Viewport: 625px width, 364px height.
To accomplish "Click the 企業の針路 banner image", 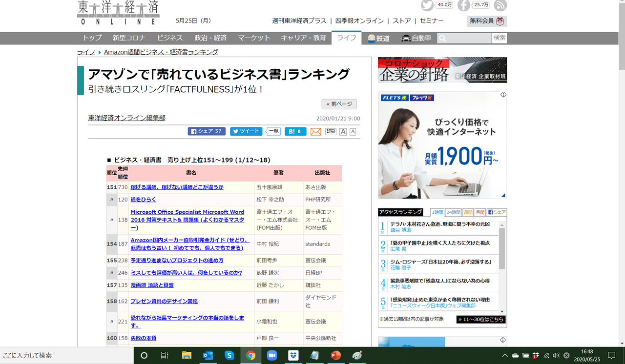I will tap(442, 70).
